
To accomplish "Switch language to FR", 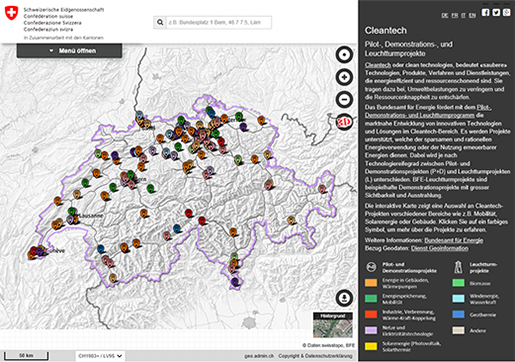I will point(455,15).
